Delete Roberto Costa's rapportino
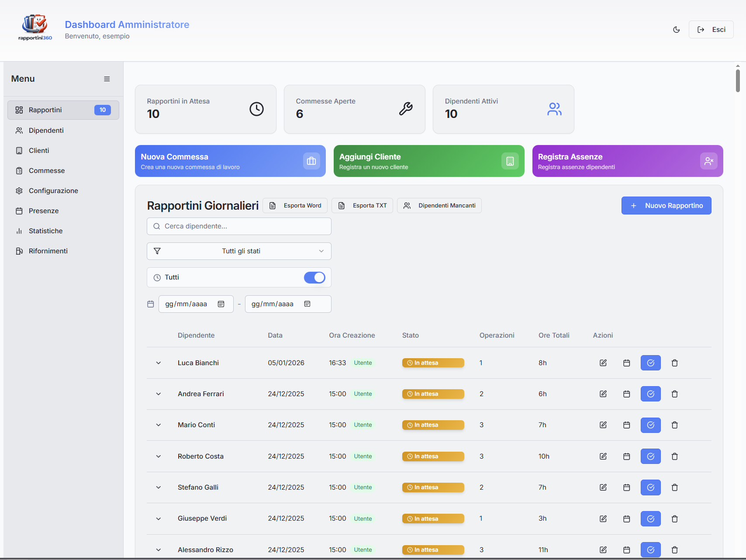The width and height of the screenshot is (746, 560). pos(675,456)
